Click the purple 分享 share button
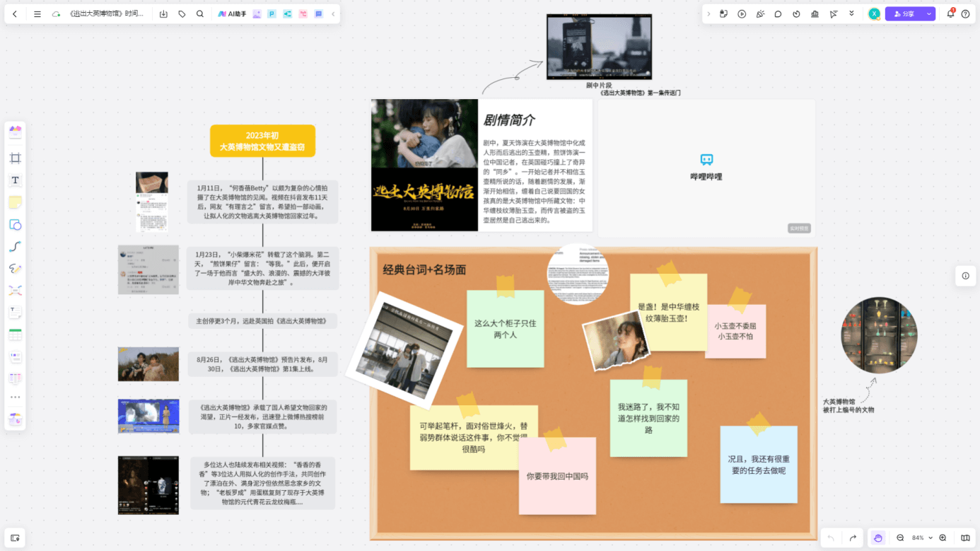 pyautogui.click(x=904, y=14)
